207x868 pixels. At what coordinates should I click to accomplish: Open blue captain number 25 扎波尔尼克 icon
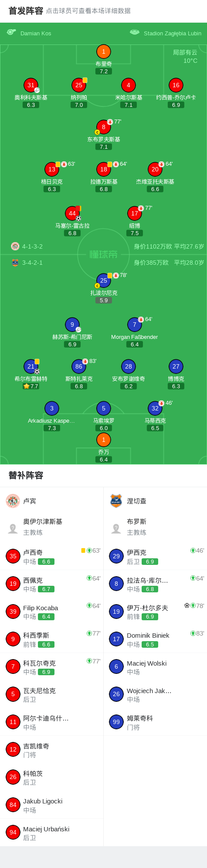104,280
